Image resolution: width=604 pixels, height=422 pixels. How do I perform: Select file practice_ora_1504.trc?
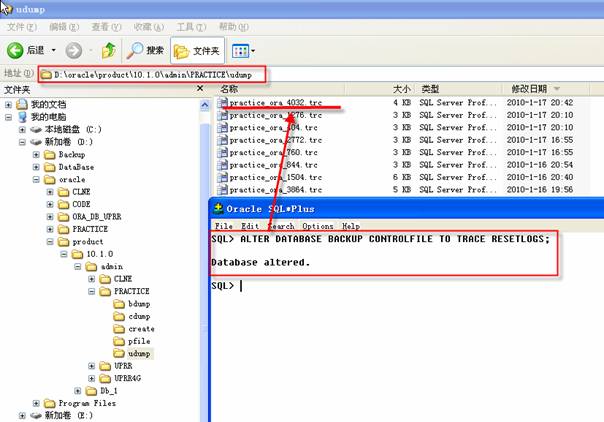(275, 178)
